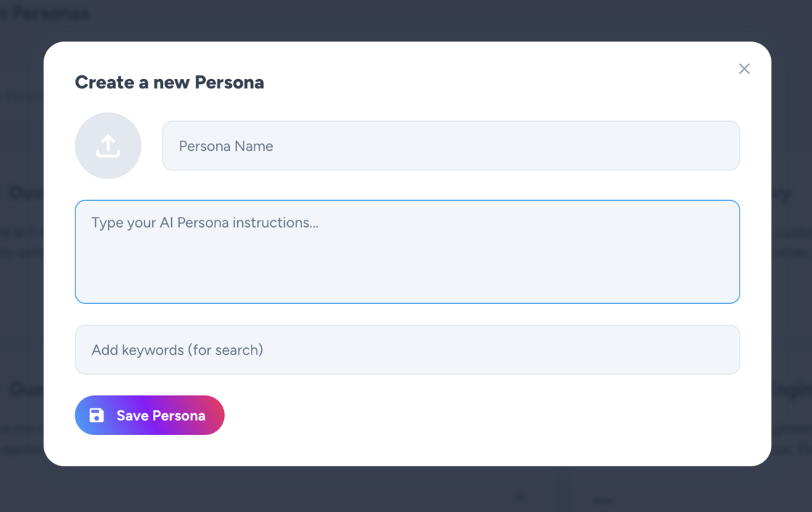Click the 'Add keywords (for search)' placeholder

click(x=177, y=350)
